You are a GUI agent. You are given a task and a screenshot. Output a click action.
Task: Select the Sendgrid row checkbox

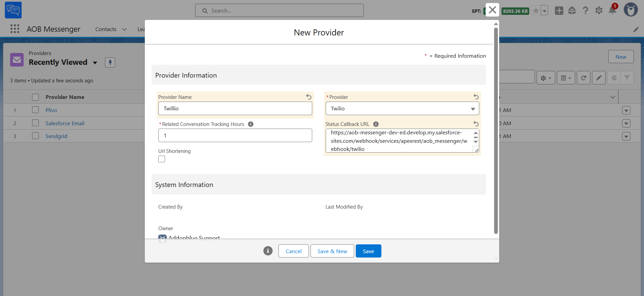tap(35, 136)
